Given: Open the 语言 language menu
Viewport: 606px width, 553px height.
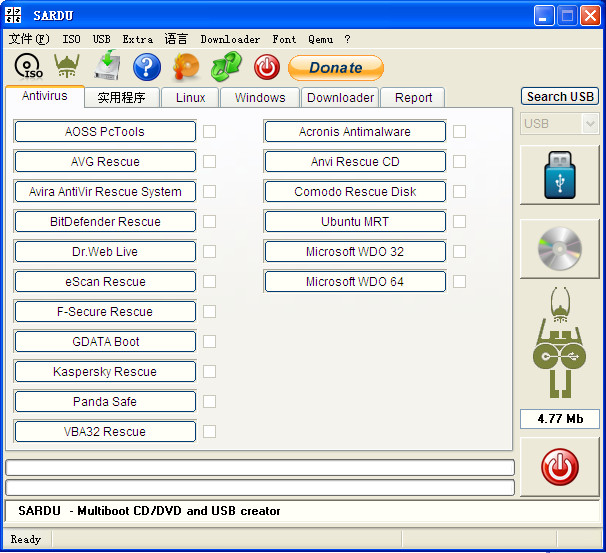Looking at the screenshot, I should tap(176, 39).
